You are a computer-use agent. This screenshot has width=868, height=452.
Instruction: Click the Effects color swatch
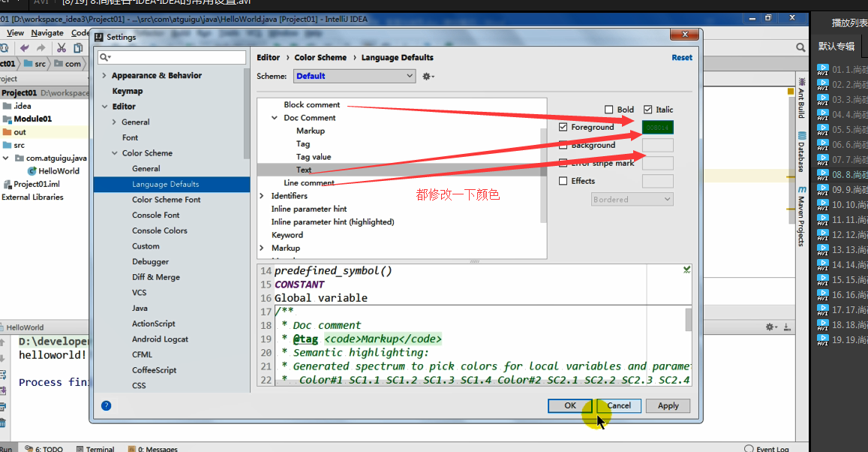pyautogui.click(x=658, y=181)
